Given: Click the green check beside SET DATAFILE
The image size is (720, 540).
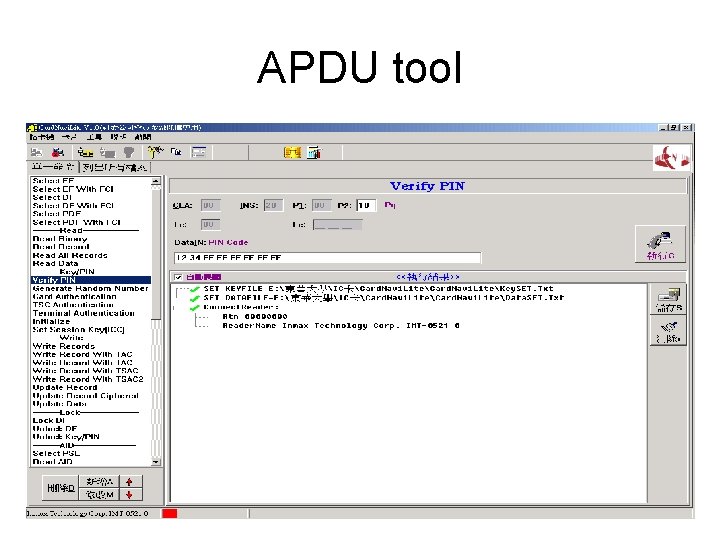Looking at the screenshot, I should (x=195, y=298).
